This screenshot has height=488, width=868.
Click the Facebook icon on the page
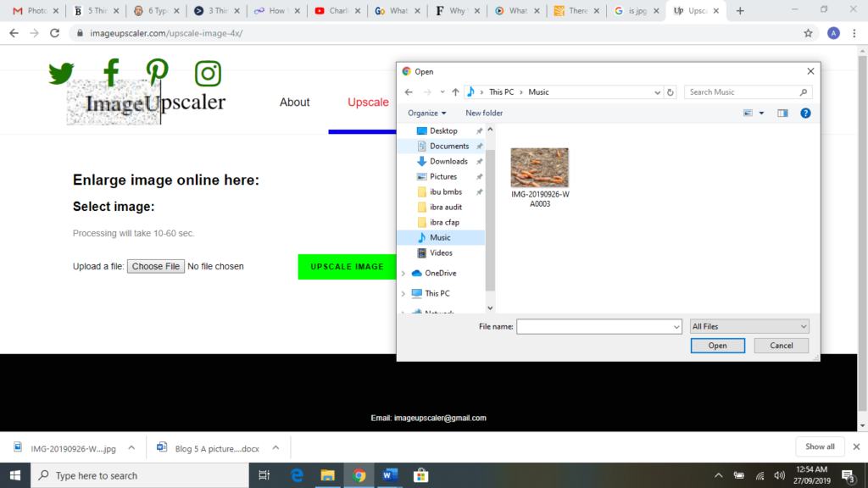(x=110, y=74)
